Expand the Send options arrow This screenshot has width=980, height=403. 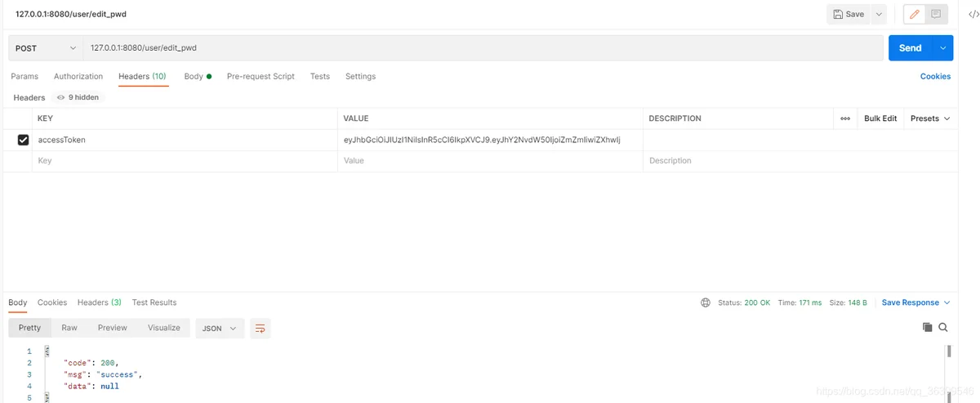[x=943, y=48]
